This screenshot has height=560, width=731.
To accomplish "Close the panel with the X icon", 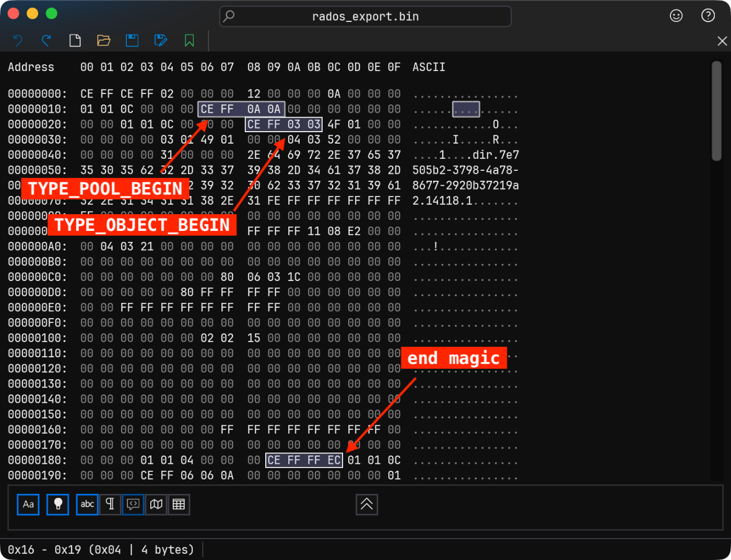I will pos(722,41).
